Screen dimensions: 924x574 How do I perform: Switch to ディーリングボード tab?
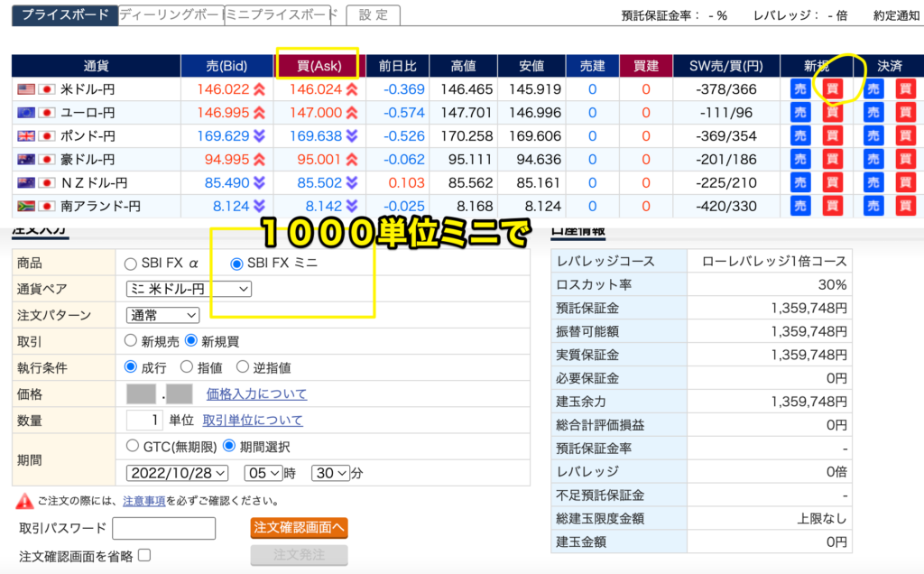click(x=171, y=14)
